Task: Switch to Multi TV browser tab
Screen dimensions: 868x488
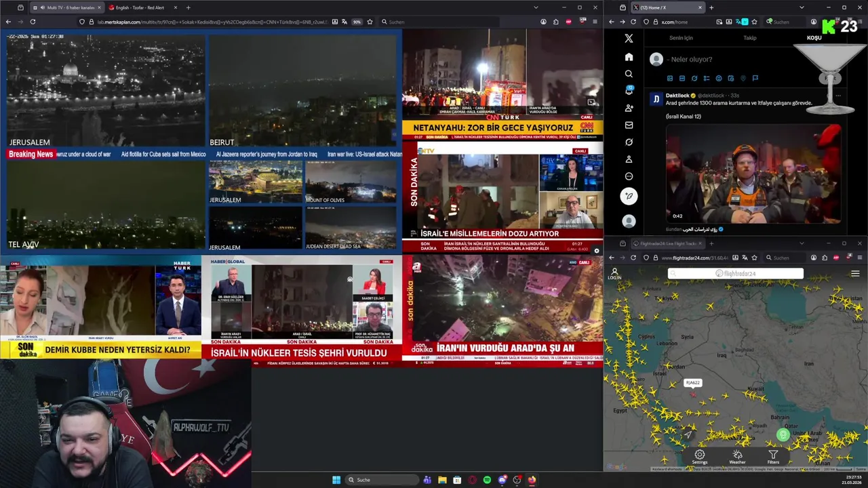Action: [x=66, y=7]
